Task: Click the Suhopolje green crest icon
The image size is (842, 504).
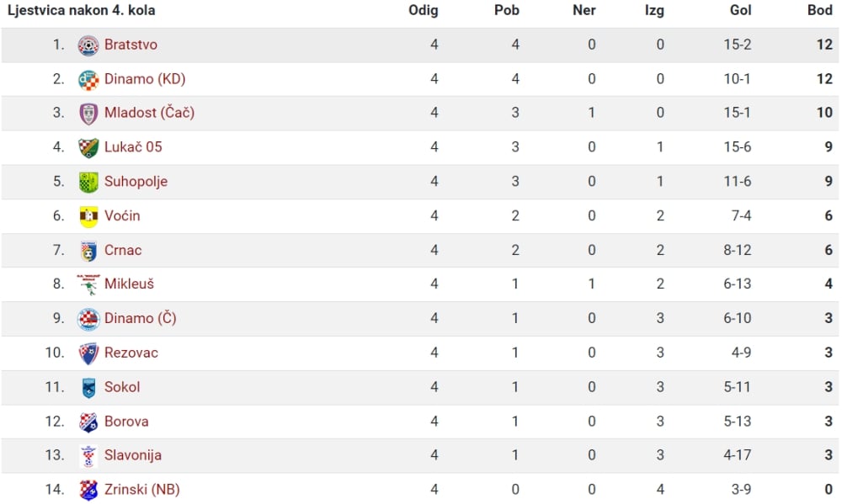Action: click(88, 182)
